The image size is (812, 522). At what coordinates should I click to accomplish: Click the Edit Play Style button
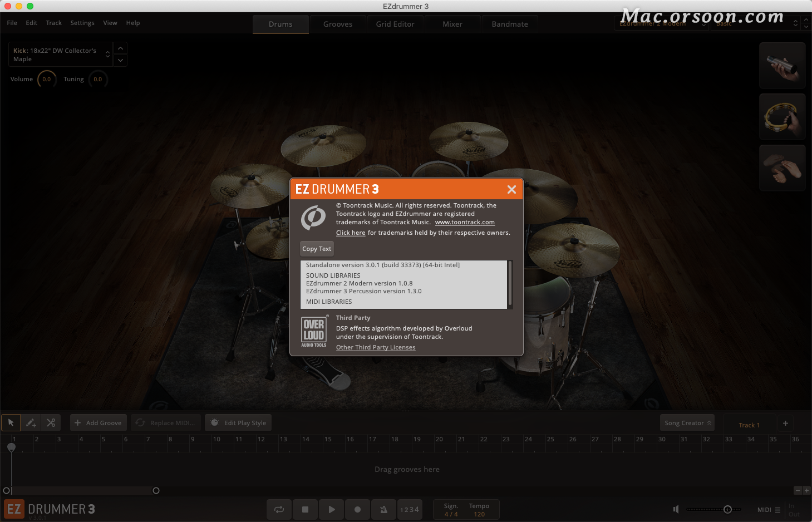238,423
